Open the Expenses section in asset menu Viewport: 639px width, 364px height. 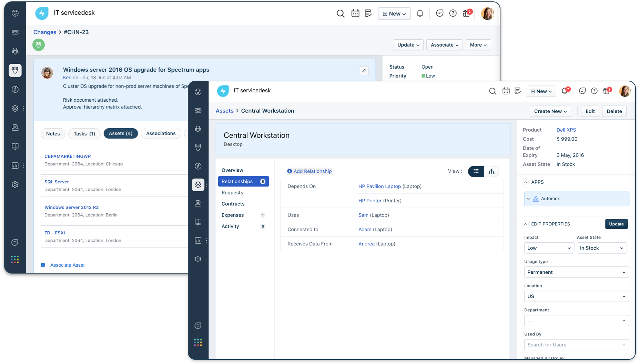click(x=233, y=215)
